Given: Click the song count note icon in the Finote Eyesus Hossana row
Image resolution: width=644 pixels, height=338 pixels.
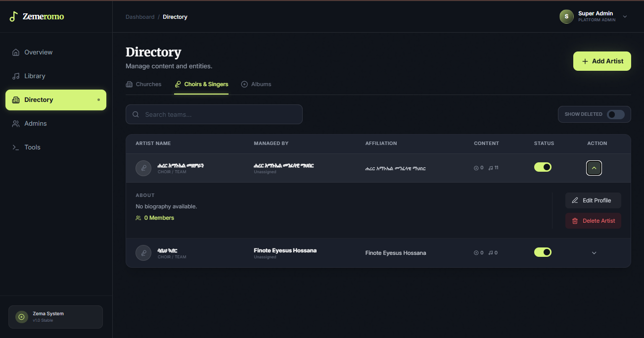Looking at the screenshot, I should [x=491, y=253].
